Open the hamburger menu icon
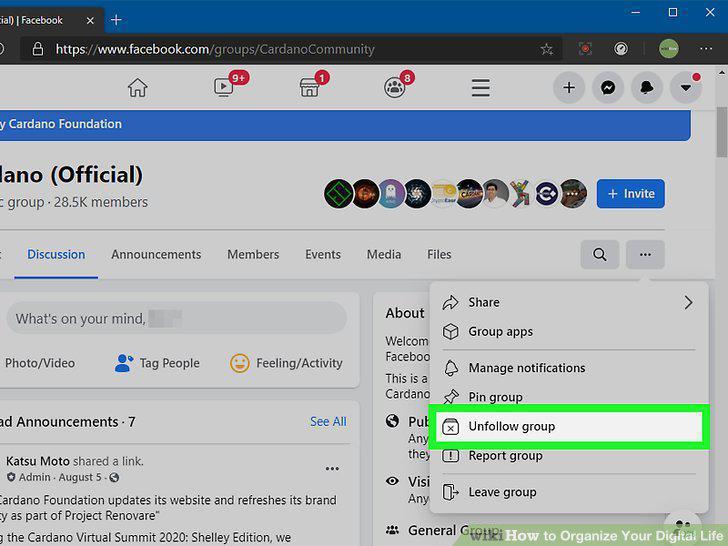728x546 pixels. point(481,88)
